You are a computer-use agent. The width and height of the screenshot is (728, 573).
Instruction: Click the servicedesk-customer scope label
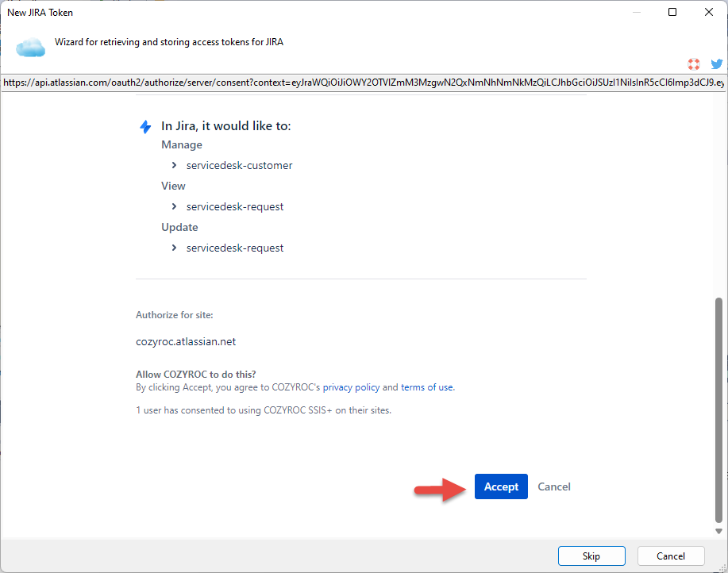tap(240, 166)
